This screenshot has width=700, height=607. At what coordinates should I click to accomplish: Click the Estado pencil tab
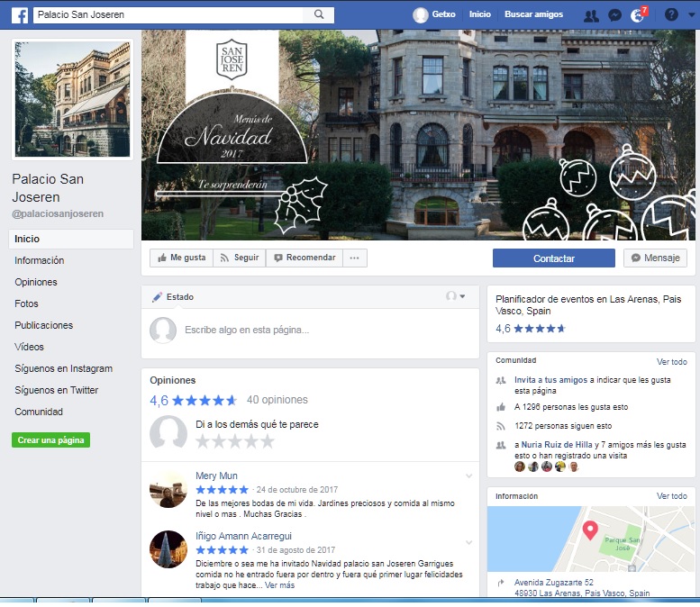click(x=173, y=297)
